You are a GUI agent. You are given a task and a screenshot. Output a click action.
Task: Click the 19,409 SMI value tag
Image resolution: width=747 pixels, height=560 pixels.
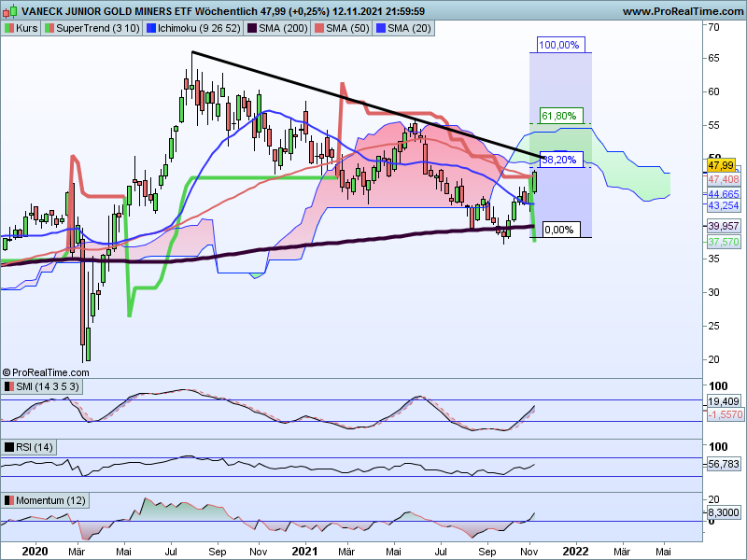[x=724, y=401]
